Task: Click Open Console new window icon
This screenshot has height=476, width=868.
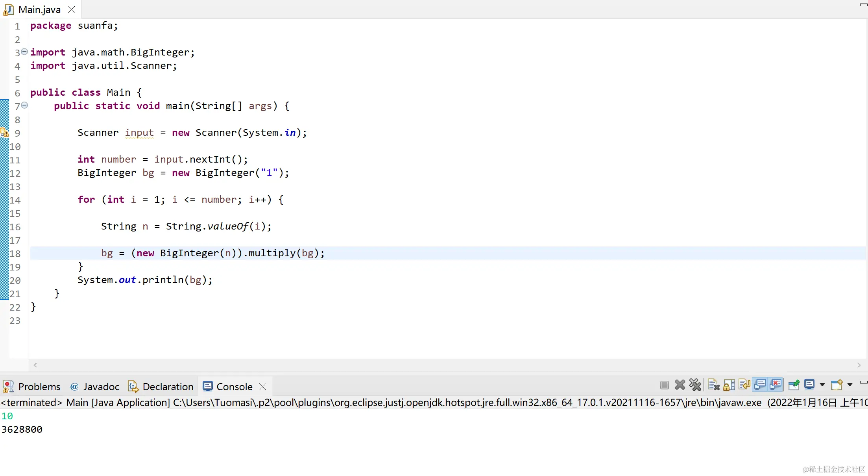Action: (x=836, y=385)
